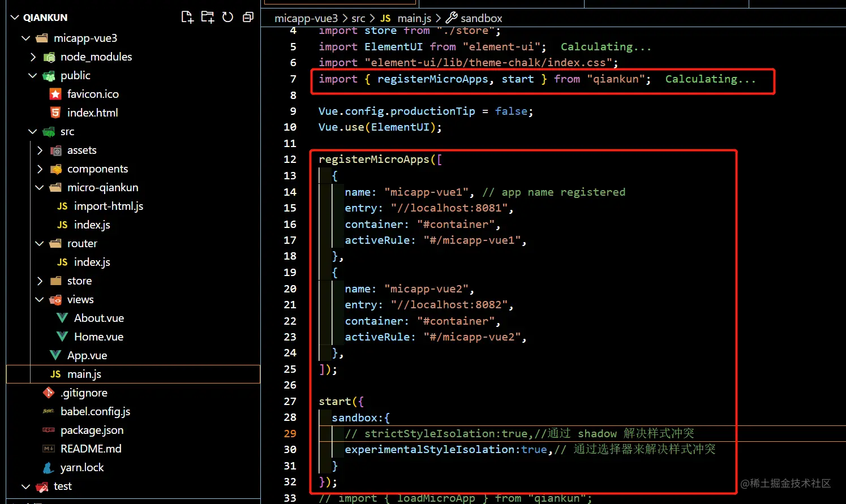This screenshot has width=846, height=504.
Task: Click the Markdown icon beside README.md
Action: pyautogui.click(x=49, y=449)
